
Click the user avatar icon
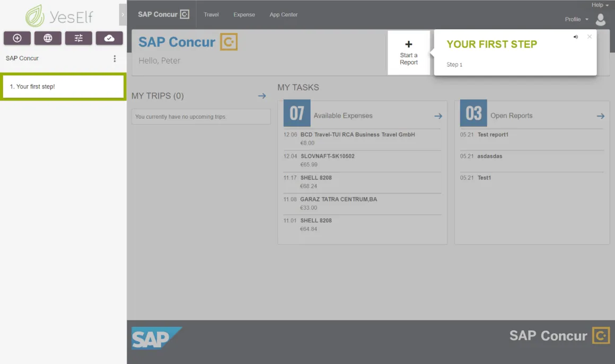click(x=601, y=19)
